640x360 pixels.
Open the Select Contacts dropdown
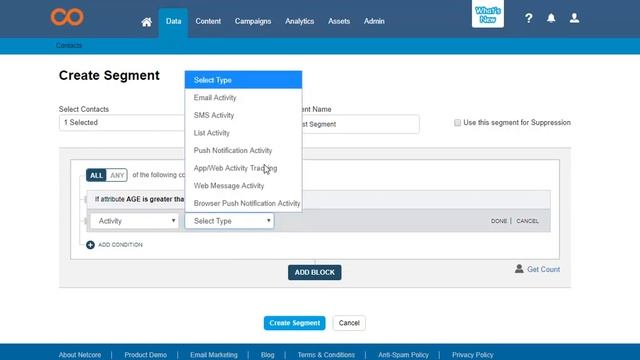pos(122,122)
